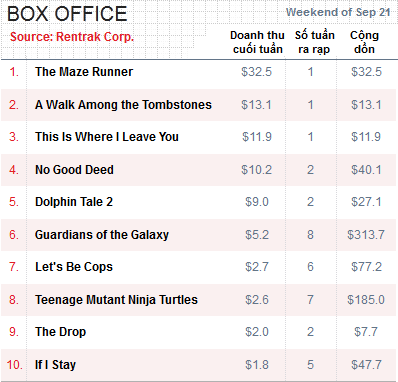This screenshot has height=382, width=398.
Task: Click the Weekend of Sep 21 label
Action: point(338,12)
